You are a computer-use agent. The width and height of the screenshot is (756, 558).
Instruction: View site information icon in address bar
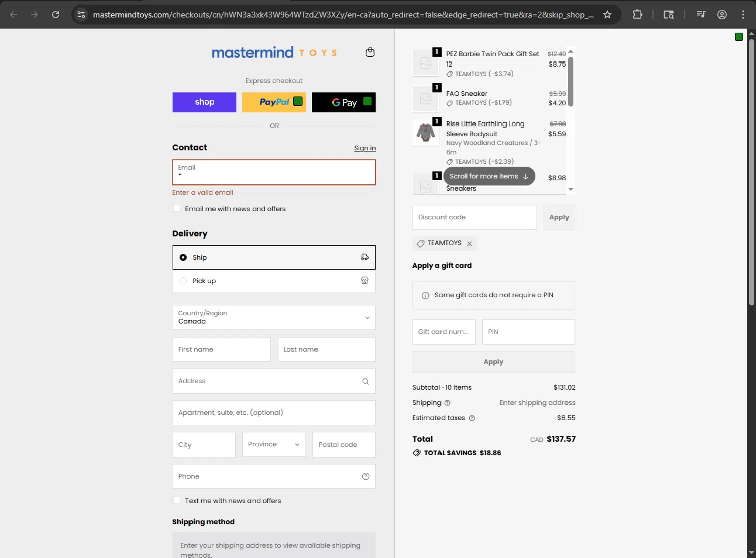81,14
